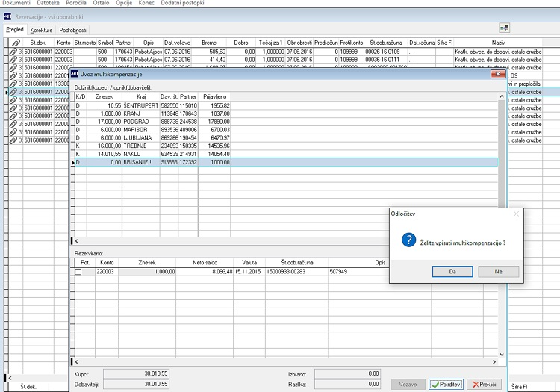Click the toolbar icon right of the tabs
The image size is (560, 392).
click(505, 28)
